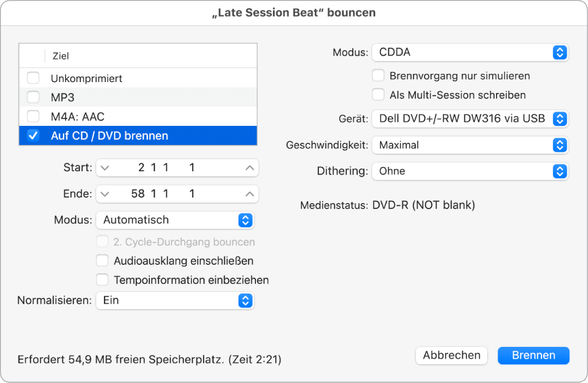
Task: Enable "Brennvorgang nur simulieren"
Action: point(378,76)
